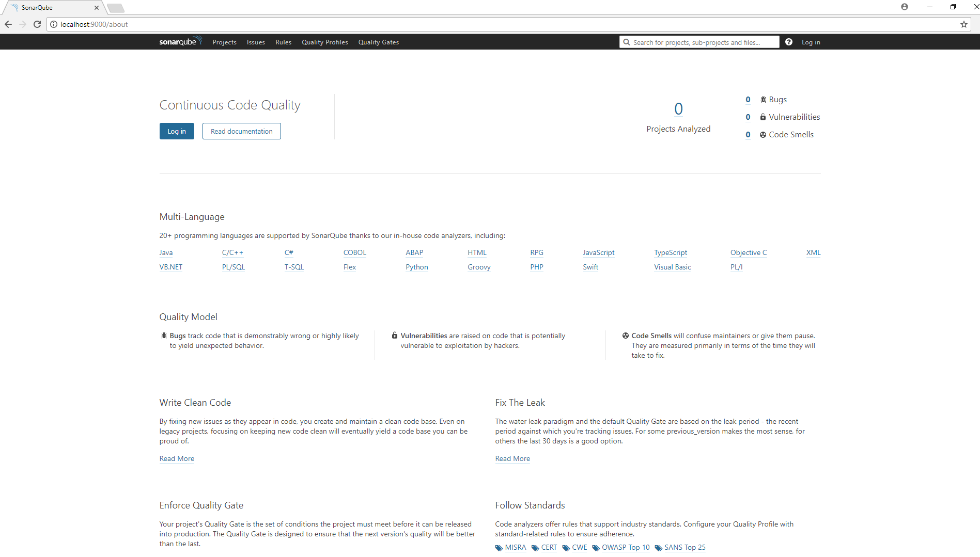The height and width of the screenshot is (557, 980).
Task: Close the SonarQube browser tab
Action: pyautogui.click(x=97, y=8)
